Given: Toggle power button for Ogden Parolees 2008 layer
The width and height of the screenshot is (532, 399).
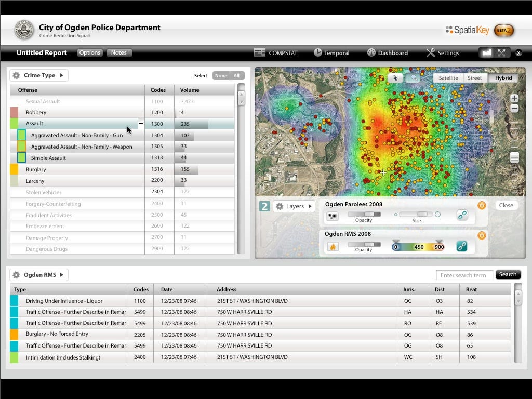Looking at the screenshot, I should [482, 205].
